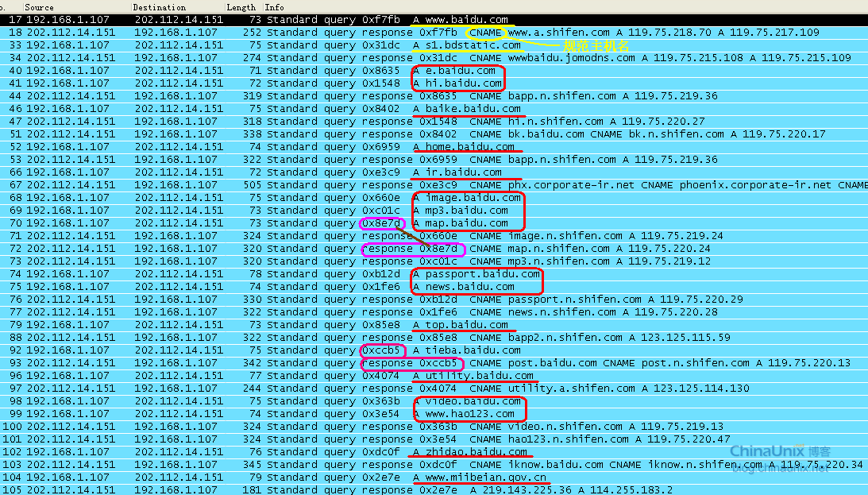Select packet 41 query for hi.baidu.com

coord(318,83)
